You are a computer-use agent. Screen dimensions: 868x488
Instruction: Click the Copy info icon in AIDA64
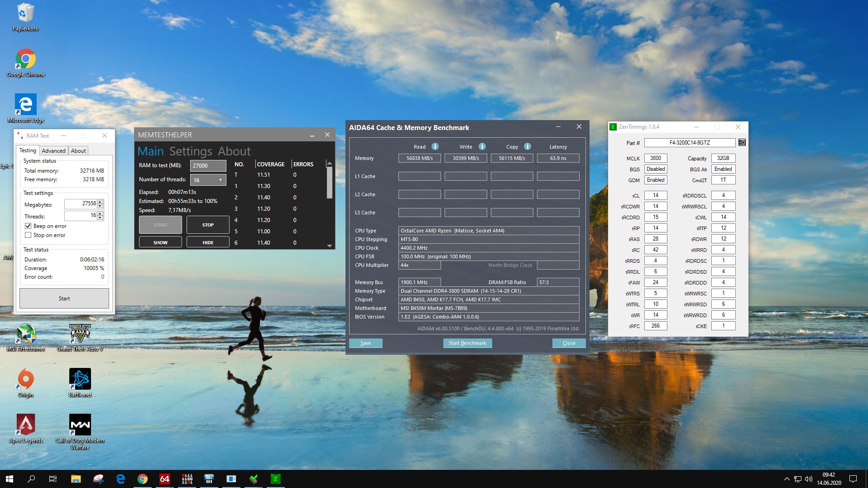pyautogui.click(x=528, y=146)
